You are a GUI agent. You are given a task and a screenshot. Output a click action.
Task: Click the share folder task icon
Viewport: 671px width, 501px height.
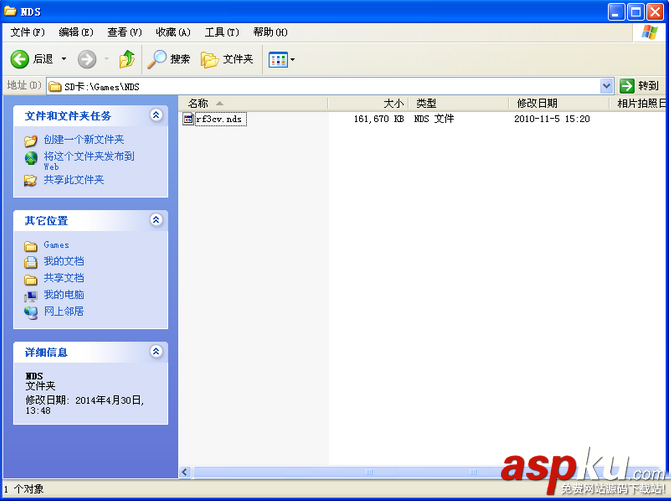pos(30,181)
